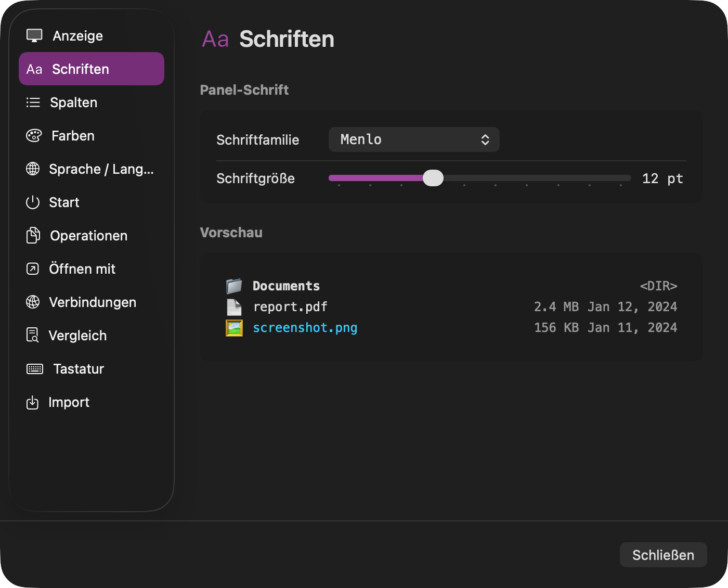
Task: Click the Documents folder row
Action: pos(286,286)
